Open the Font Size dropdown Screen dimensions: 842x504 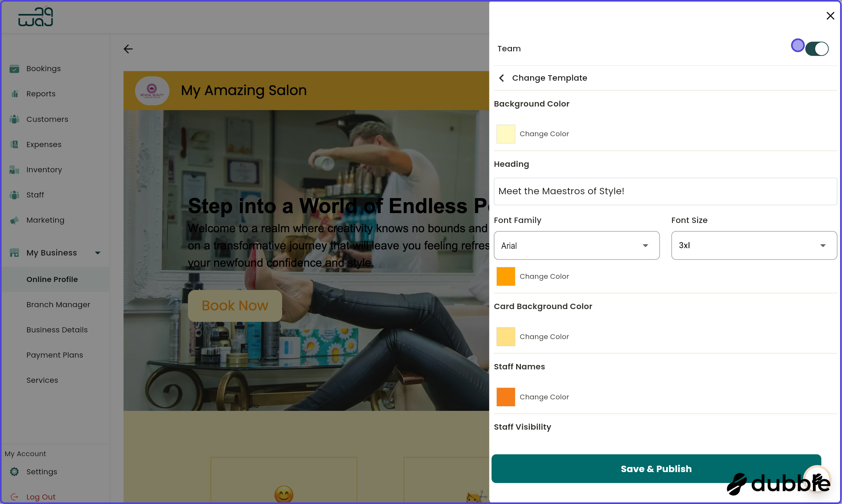[x=753, y=245]
